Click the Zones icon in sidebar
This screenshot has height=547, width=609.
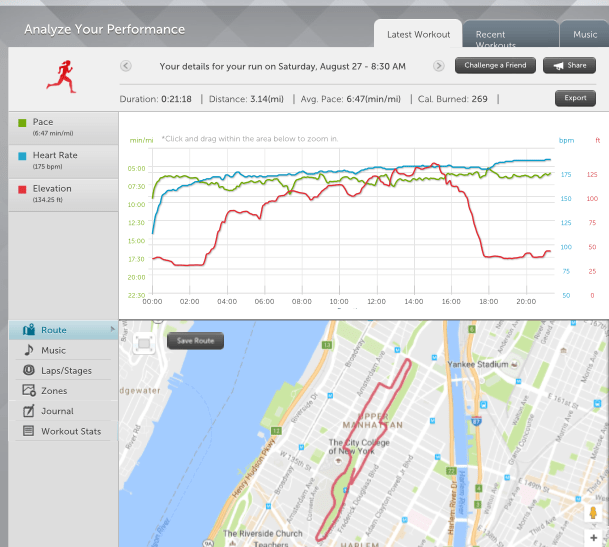[28, 391]
